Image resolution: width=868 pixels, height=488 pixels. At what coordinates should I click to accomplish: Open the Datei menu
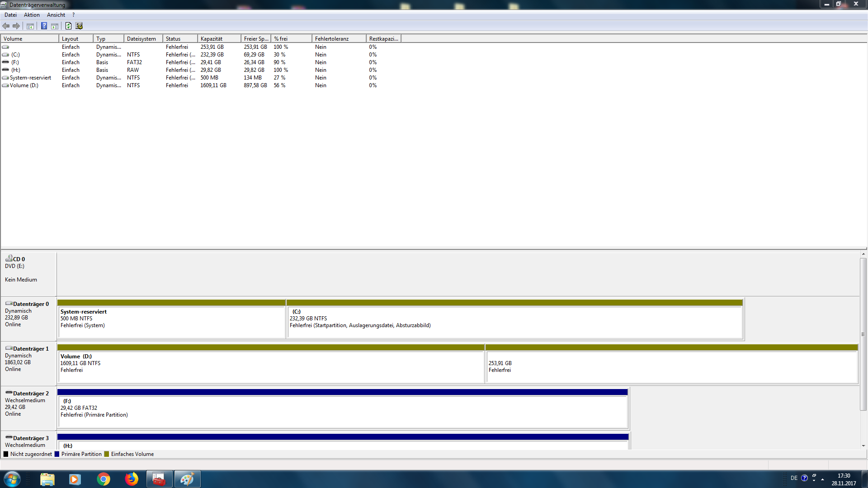pos(10,15)
